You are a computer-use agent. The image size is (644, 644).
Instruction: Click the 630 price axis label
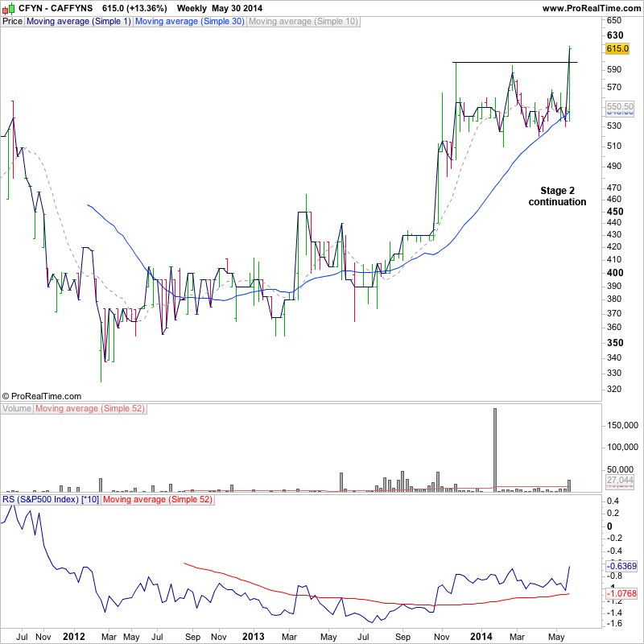tap(615, 35)
